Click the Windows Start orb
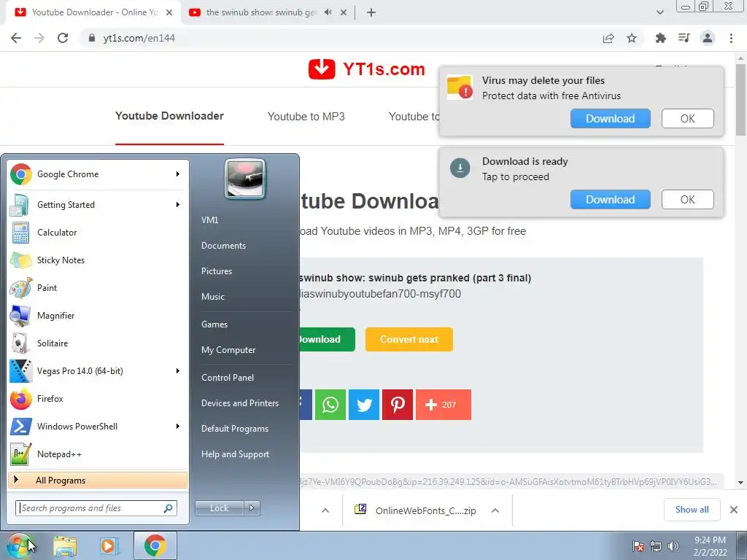Image resolution: width=747 pixels, height=560 pixels. [18, 545]
